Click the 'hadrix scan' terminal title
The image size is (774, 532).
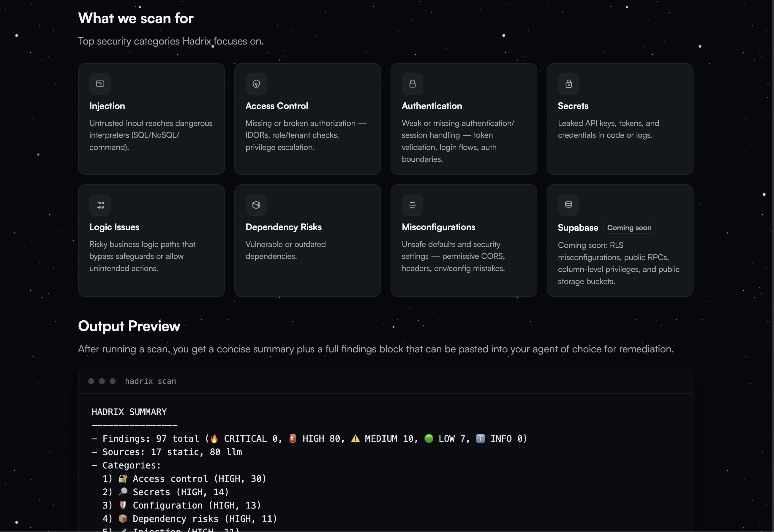coord(150,381)
